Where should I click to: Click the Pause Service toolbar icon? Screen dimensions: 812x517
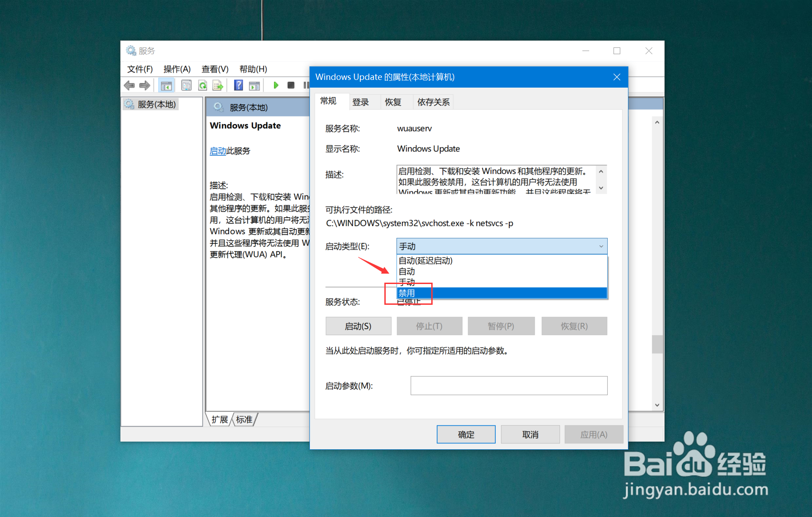pyautogui.click(x=306, y=85)
